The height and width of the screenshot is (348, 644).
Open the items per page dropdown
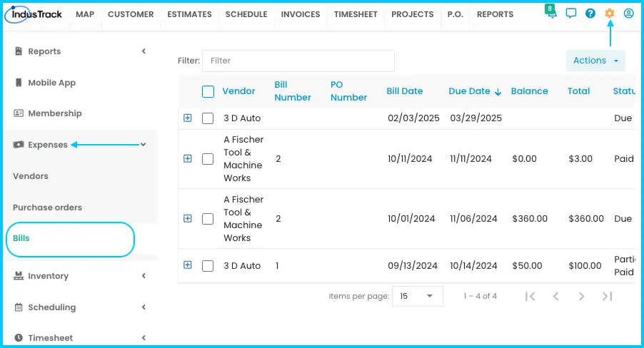(417, 296)
